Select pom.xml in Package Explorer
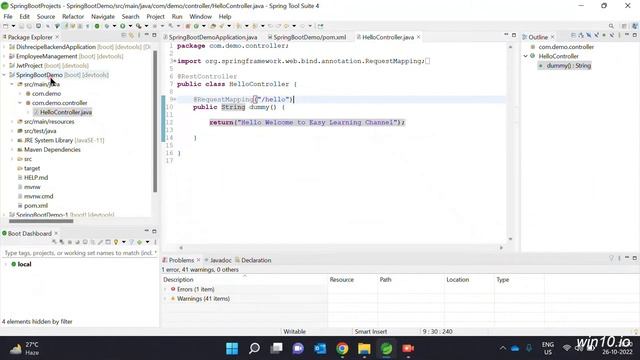640x360 pixels. tap(32, 206)
